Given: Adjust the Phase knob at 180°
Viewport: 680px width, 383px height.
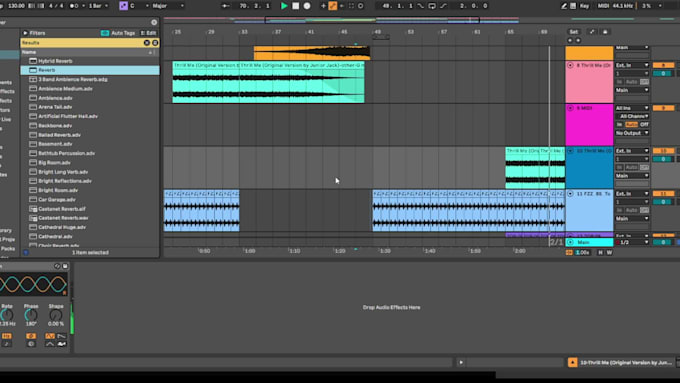Looking at the screenshot, I should 31,315.
